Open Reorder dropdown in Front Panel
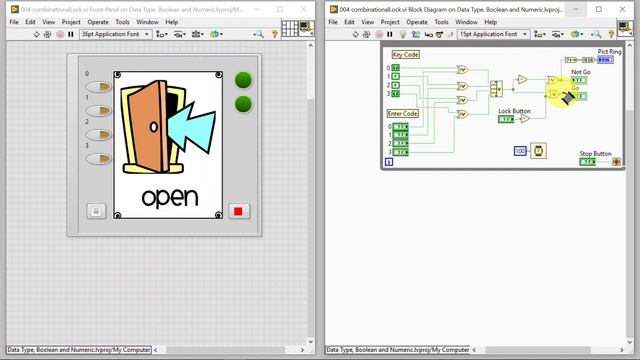Screen dimensions: 640x360 pos(216,34)
